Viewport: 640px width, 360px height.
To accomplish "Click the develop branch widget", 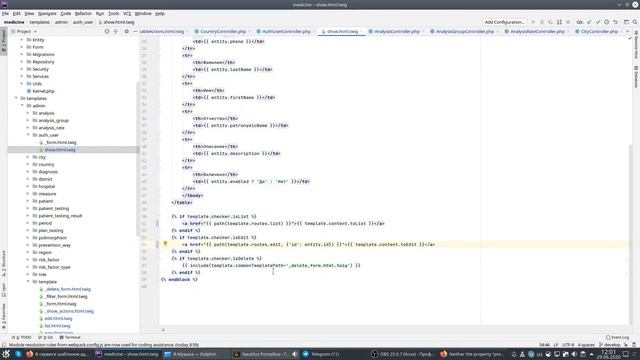I will 609,345.
